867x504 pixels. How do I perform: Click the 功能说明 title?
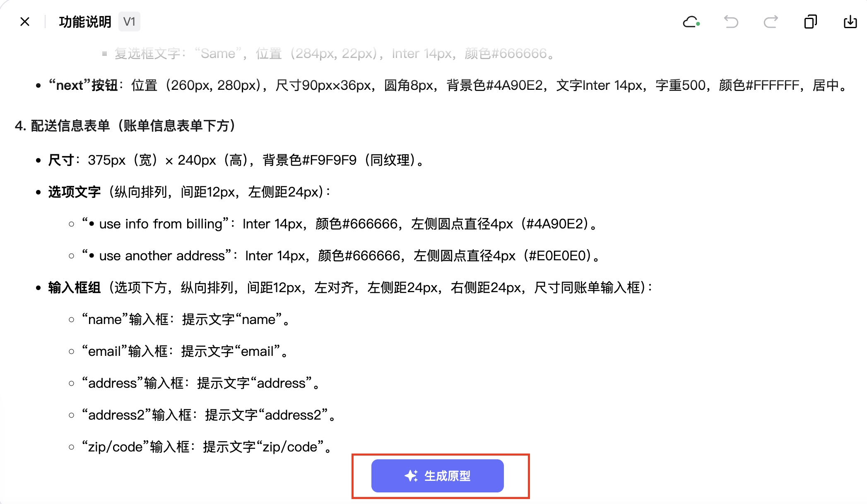coord(85,22)
